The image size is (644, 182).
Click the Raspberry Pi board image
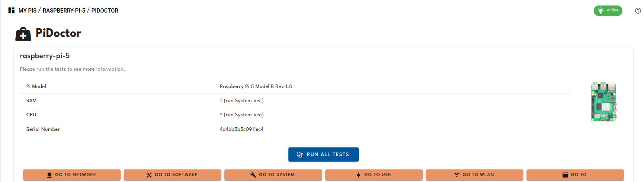(x=604, y=102)
